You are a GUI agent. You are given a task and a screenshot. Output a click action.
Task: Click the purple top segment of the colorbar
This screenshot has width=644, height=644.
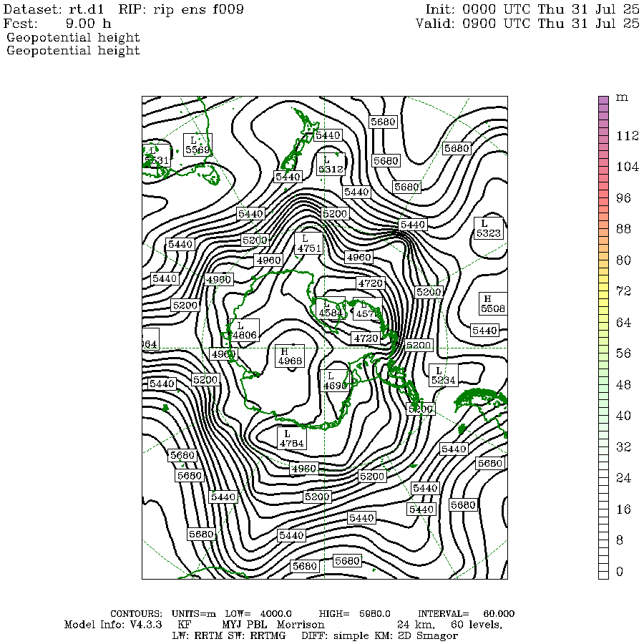point(603,100)
